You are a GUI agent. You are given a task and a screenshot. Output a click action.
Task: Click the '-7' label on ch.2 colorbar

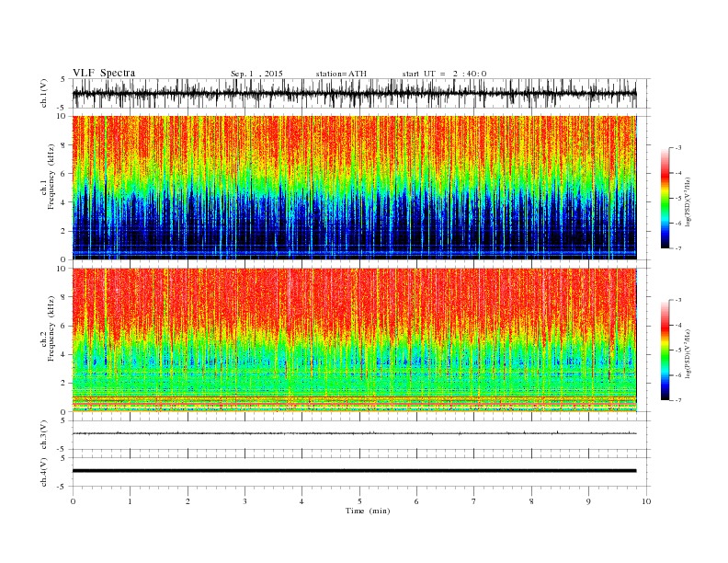(677, 400)
